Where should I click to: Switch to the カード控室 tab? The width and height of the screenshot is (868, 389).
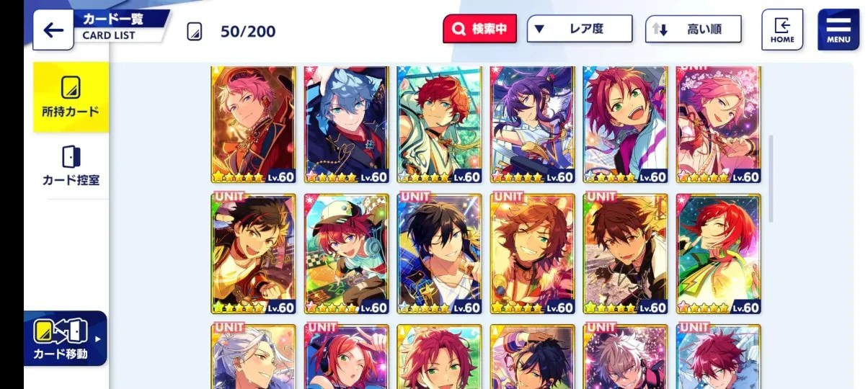[71, 166]
